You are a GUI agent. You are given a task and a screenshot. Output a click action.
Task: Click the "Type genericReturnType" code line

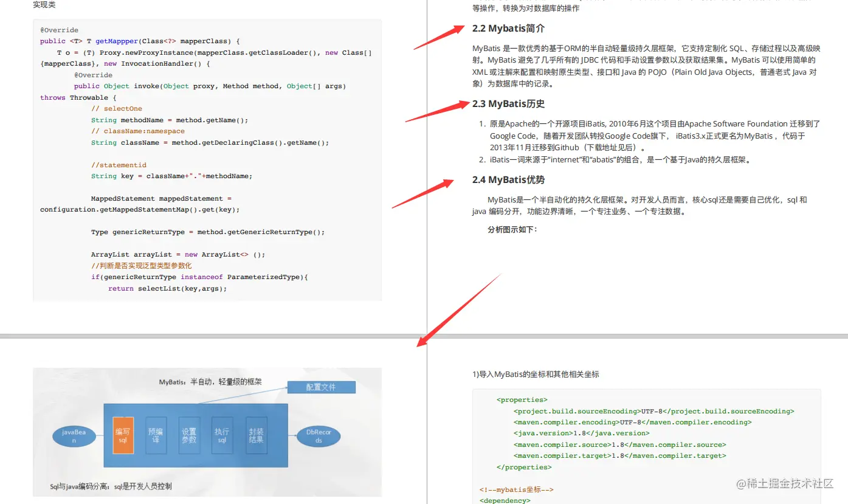tap(208, 232)
